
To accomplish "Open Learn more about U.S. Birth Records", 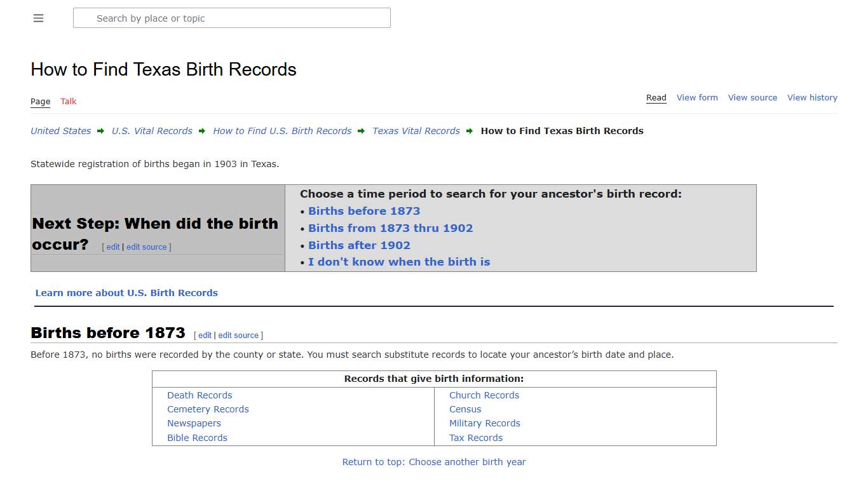I will point(126,293).
